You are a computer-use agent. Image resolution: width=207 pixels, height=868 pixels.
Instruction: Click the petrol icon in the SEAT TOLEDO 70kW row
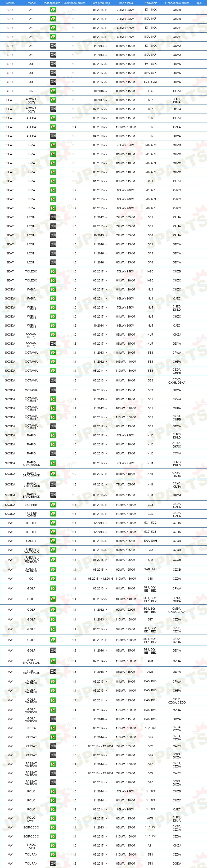[x=53, y=271]
